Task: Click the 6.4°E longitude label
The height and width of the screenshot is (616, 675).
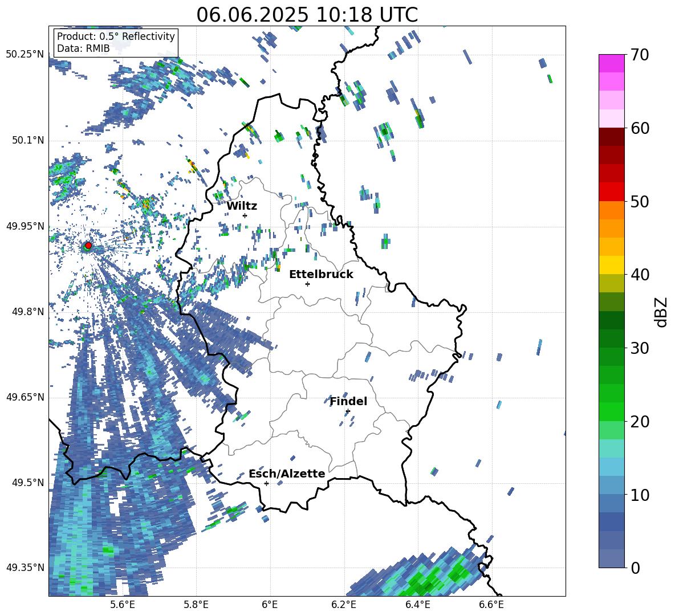Action: coord(417,605)
